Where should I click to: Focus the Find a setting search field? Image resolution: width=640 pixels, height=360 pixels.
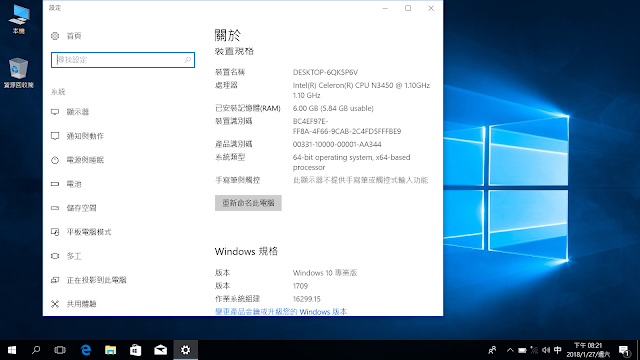(123, 60)
